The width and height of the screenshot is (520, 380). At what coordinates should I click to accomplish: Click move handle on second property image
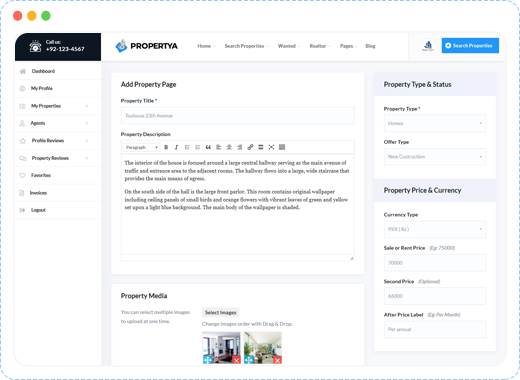(x=249, y=360)
